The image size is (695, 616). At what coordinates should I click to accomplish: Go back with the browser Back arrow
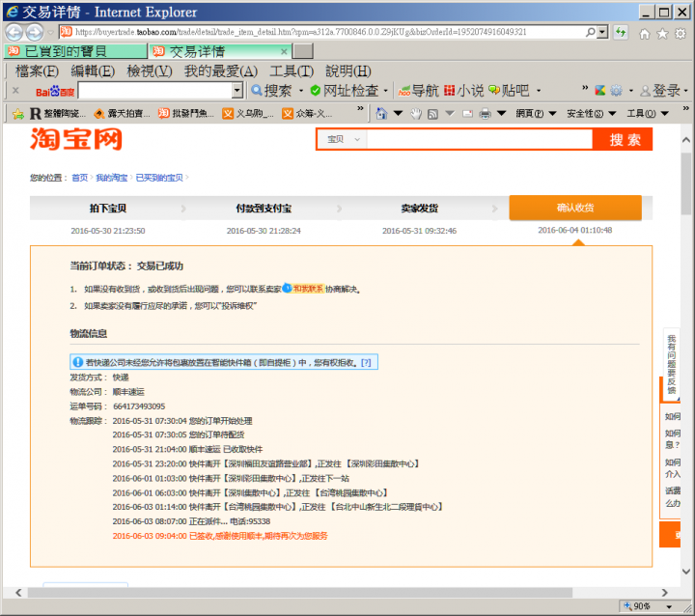14,32
